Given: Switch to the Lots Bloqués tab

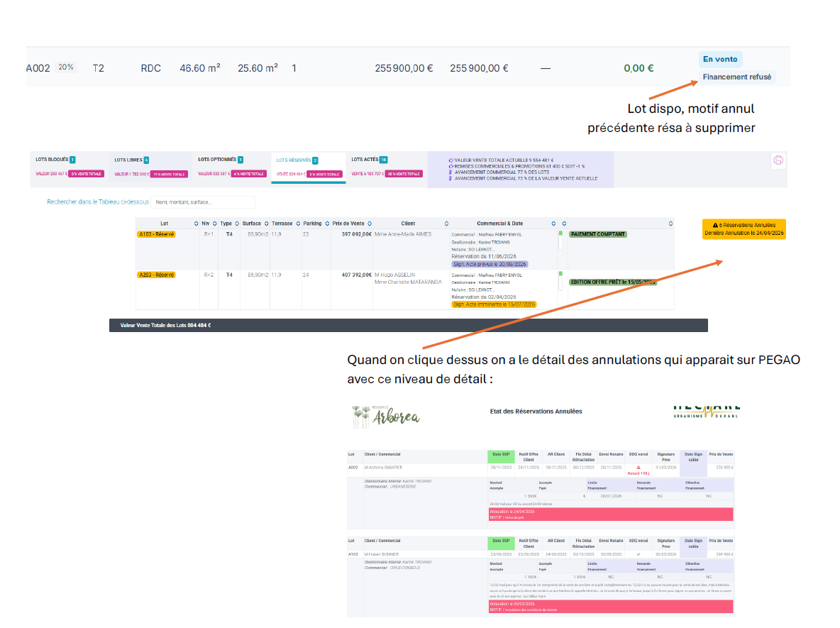Looking at the screenshot, I should coord(69,167).
